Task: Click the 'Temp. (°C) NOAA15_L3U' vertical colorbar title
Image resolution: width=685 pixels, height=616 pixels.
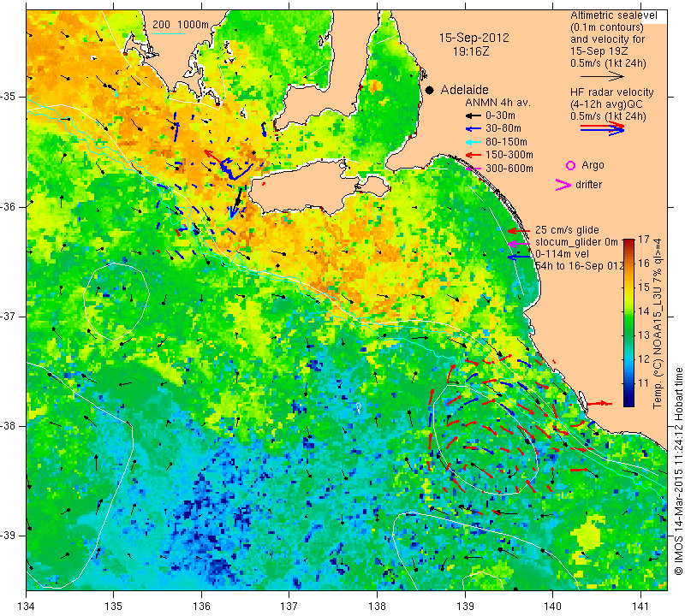Action: (658, 323)
